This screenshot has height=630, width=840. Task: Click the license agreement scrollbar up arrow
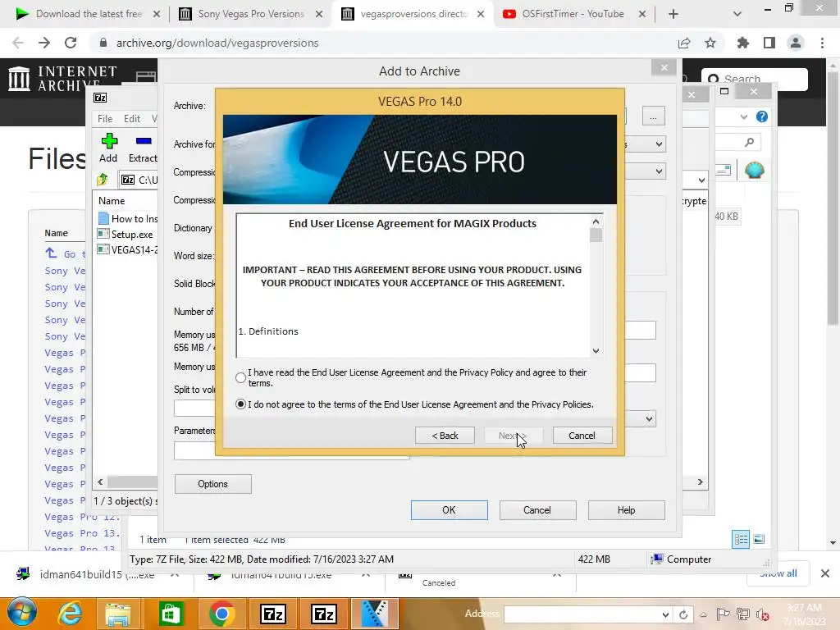coord(596,221)
